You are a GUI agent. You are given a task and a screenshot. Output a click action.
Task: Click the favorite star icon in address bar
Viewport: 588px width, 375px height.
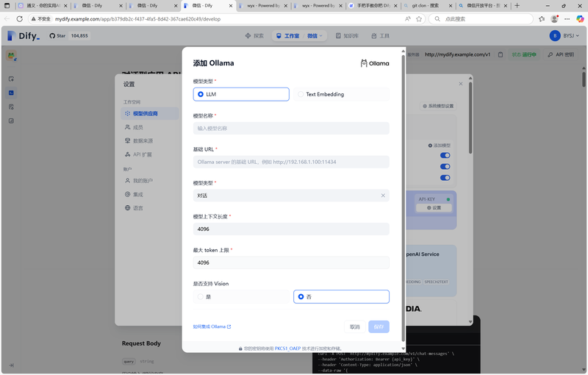point(419,19)
